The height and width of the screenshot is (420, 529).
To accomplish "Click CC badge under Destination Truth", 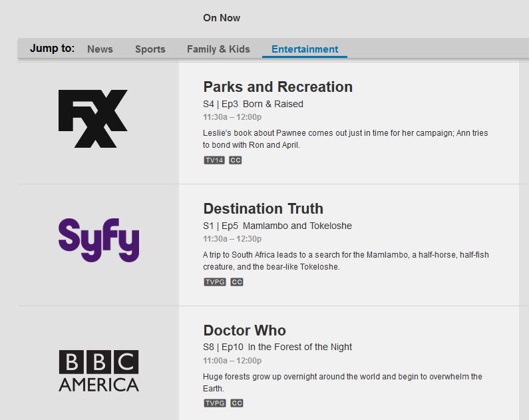I will 237,282.
